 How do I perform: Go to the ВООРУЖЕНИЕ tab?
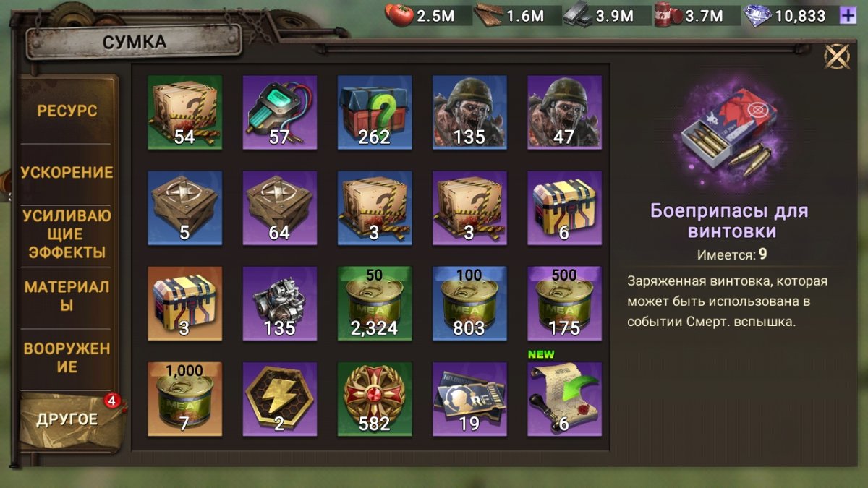[67, 357]
